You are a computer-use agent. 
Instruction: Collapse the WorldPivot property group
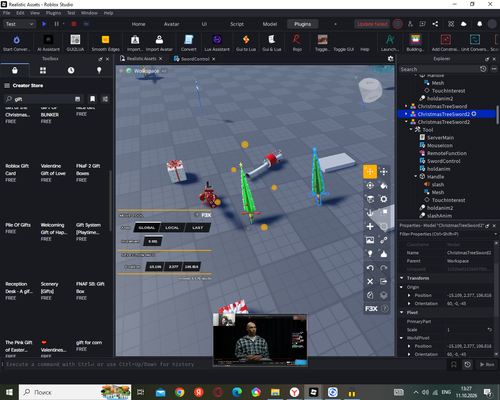[402, 338]
